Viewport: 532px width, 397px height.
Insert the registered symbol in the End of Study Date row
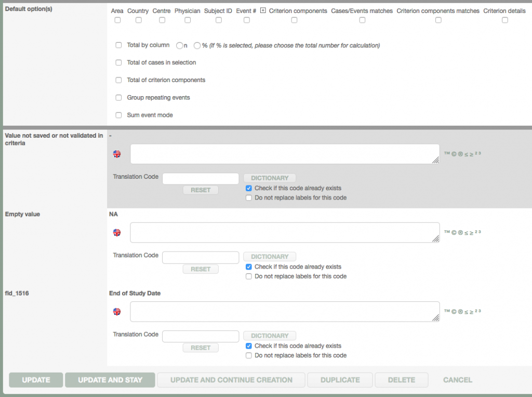(x=460, y=311)
